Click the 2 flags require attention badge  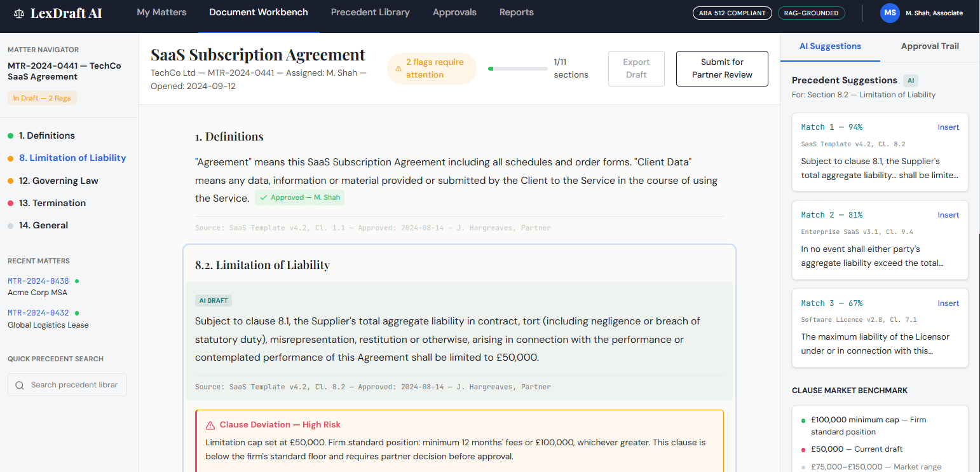pyautogui.click(x=432, y=69)
